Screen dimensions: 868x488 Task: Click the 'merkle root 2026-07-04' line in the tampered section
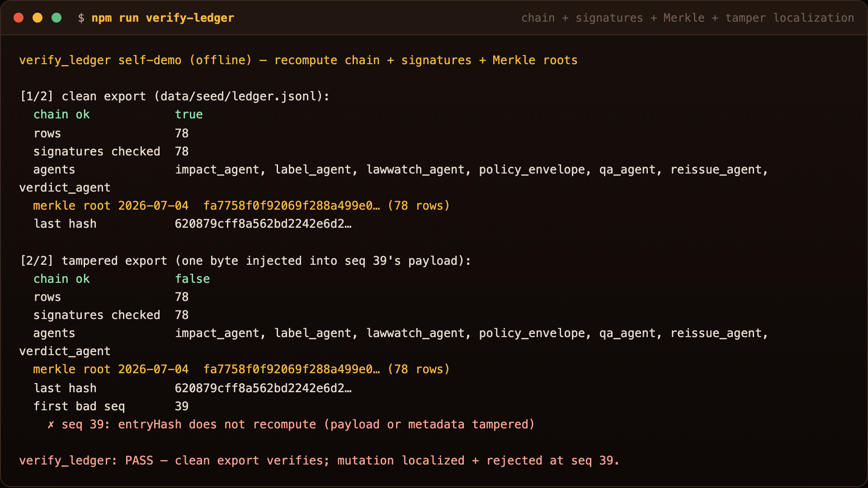[241, 370]
